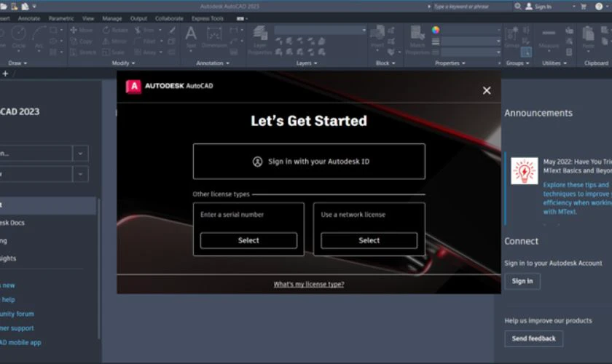Select the Mirror tool
Viewport: 612px width, 364px height.
pyautogui.click(x=115, y=41)
